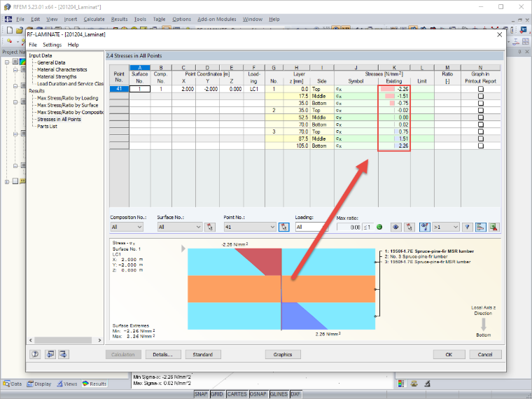Click existing stress value -2.26 cell
Viewport: 532px width, 399px height.
click(394, 89)
